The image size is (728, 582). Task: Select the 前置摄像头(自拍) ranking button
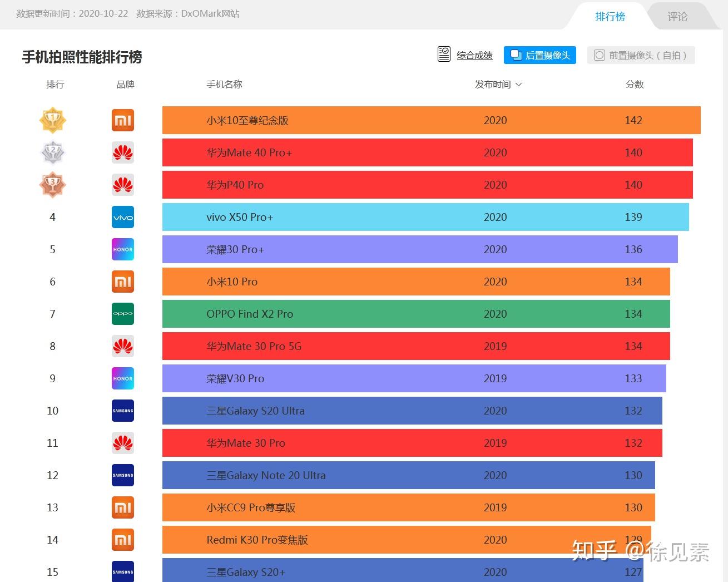(x=641, y=55)
